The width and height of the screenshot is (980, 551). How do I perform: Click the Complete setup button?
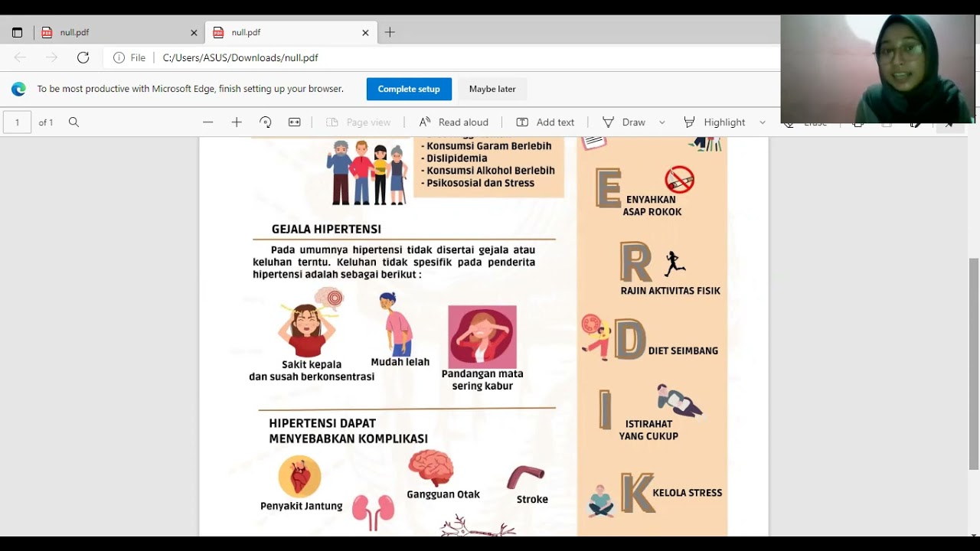409,89
